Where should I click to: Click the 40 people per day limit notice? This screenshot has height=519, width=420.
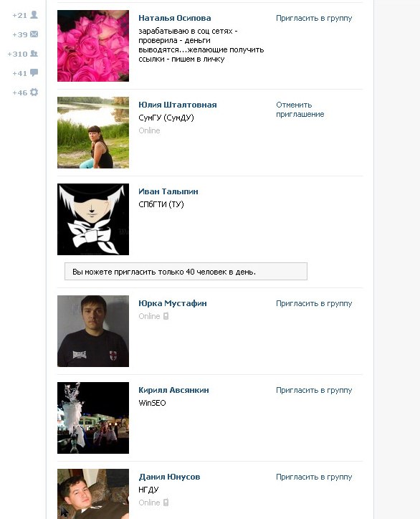click(186, 272)
